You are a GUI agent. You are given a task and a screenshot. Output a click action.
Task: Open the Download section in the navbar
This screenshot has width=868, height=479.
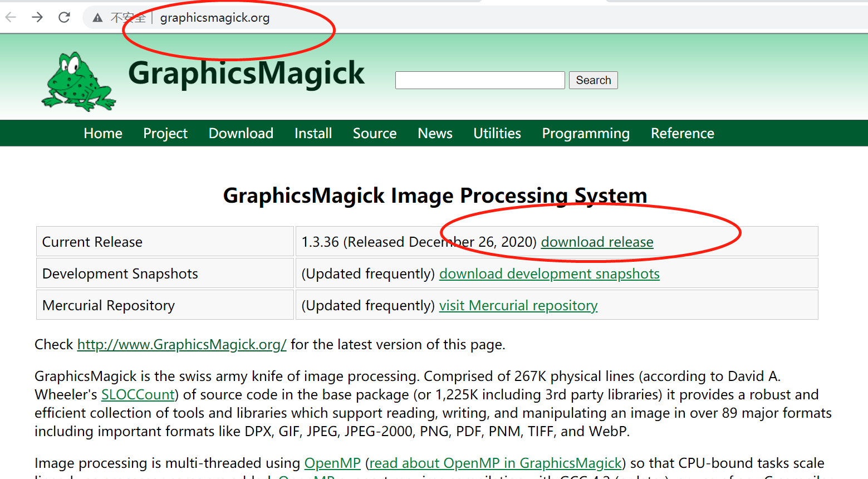241,133
